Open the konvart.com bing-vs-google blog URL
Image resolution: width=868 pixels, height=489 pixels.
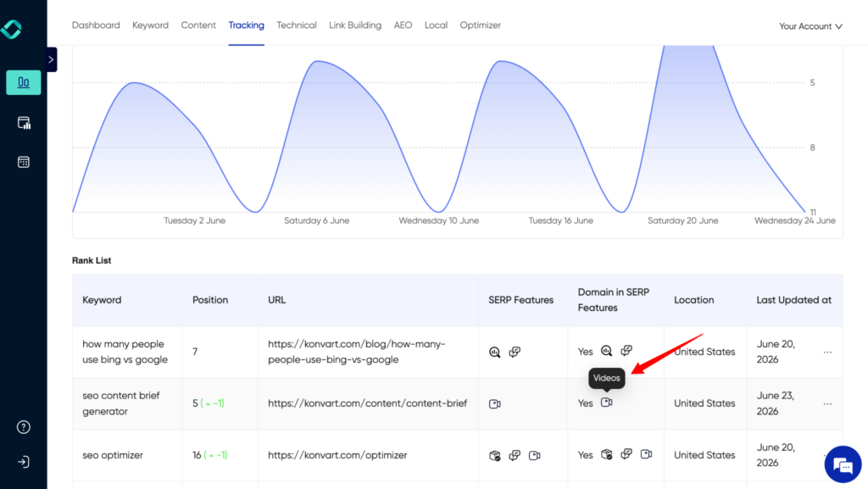pyautogui.click(x=357, y=352)
